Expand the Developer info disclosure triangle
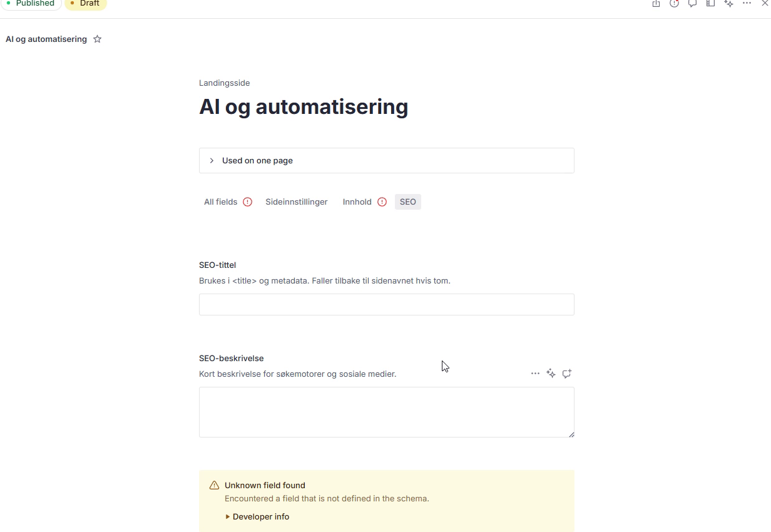771x532 pixels. (228, 517)
